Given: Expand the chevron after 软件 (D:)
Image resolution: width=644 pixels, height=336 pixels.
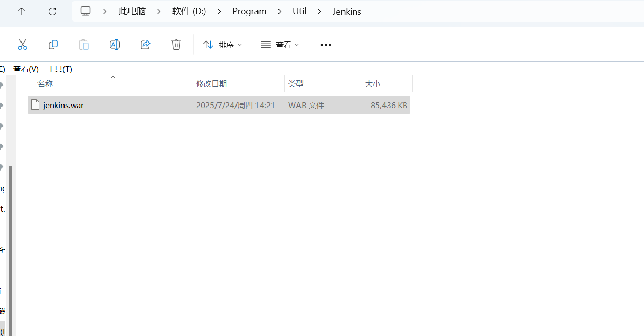Looking at the screenshot, I should (x=219, y=11).
